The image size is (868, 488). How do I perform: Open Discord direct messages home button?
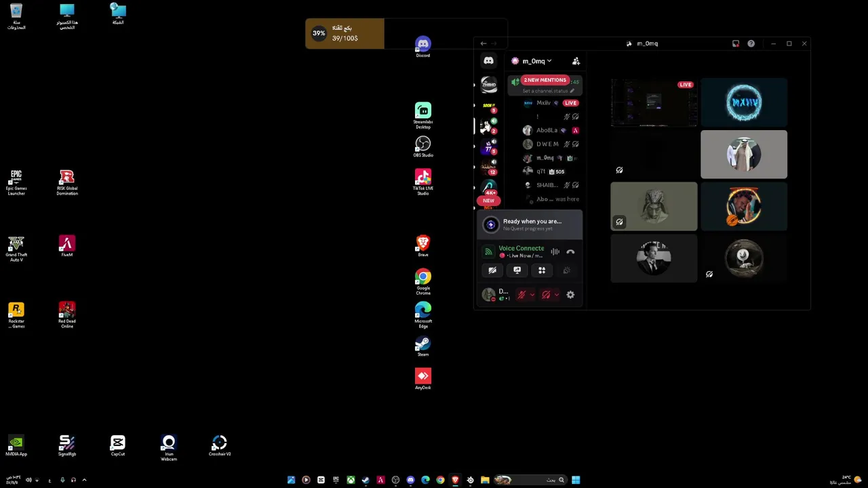click(x=488, y=61)
